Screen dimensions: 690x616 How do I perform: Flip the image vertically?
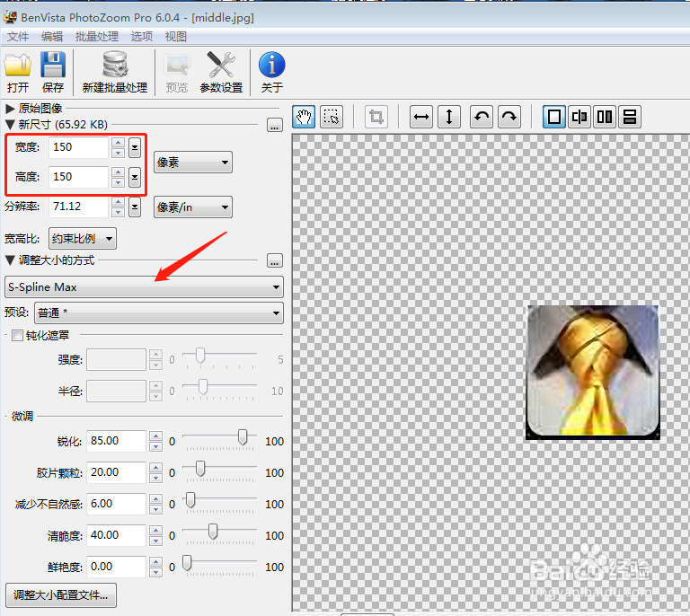tap(449, 117)
